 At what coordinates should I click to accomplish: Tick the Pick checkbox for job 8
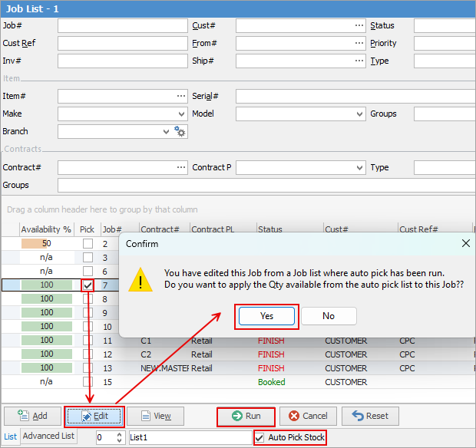(x=88, y=299)
